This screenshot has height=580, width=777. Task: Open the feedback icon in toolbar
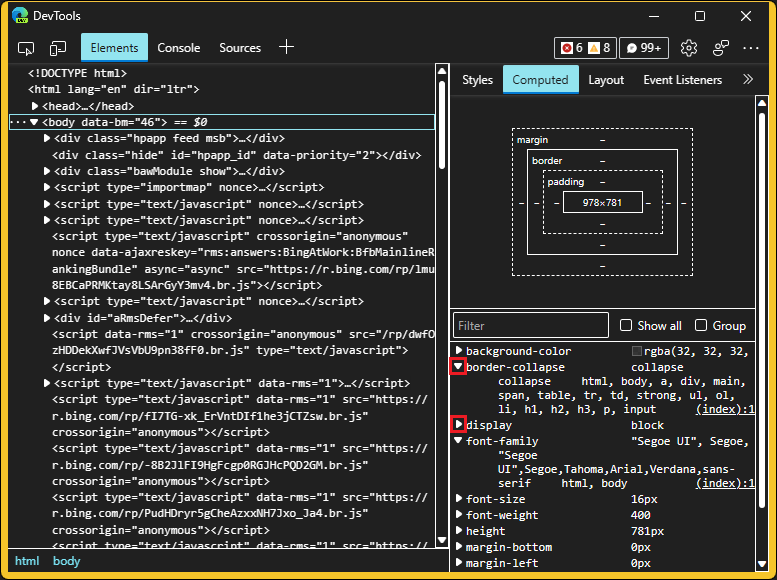(x=721, y=48)
